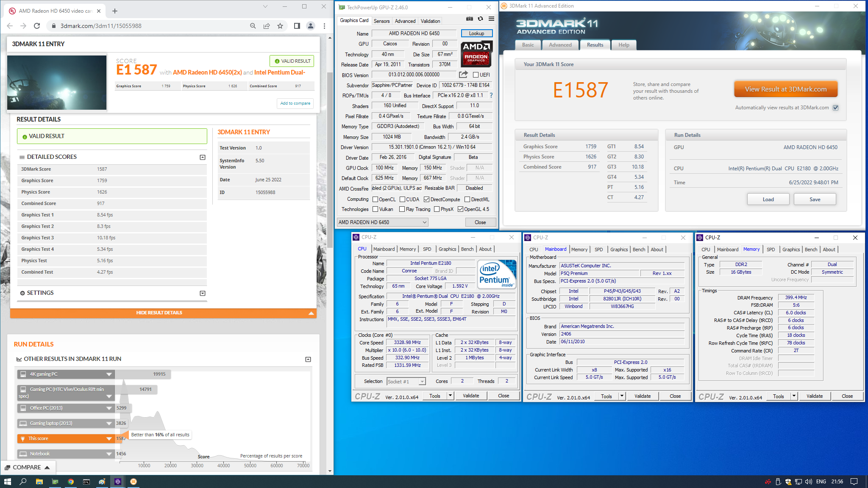The height and width of the screenshot is (488, 868).
Task: Toggle the CUDA checkbox
Action: click(402, 200)
